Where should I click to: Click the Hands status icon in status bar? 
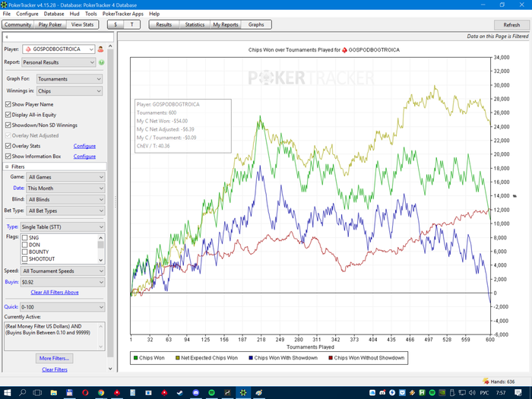(x=487, y=382)
